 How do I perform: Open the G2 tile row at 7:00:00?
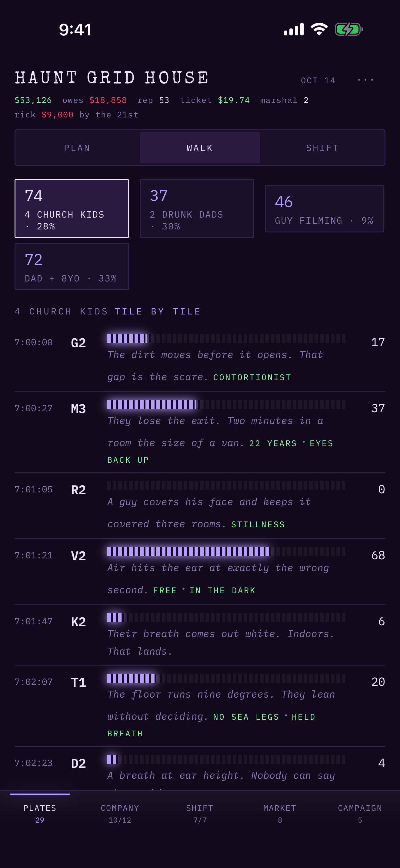click(x=200, y=359)
